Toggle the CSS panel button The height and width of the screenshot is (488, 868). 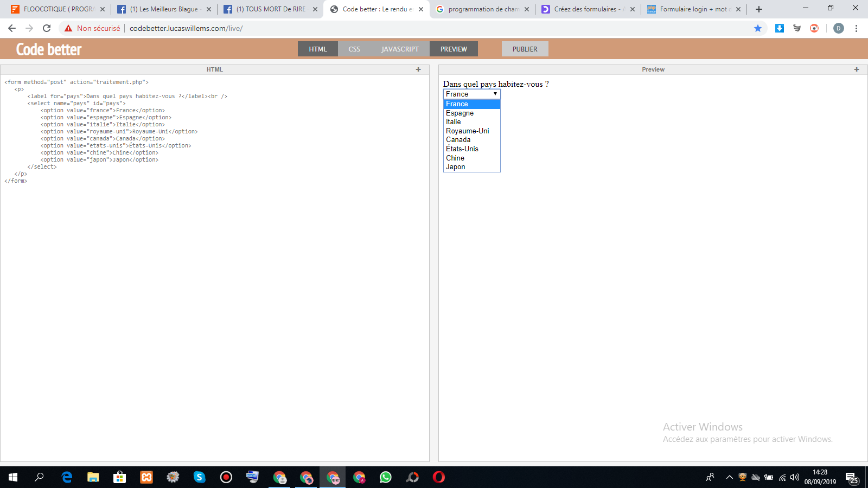[x=354, y=49]
